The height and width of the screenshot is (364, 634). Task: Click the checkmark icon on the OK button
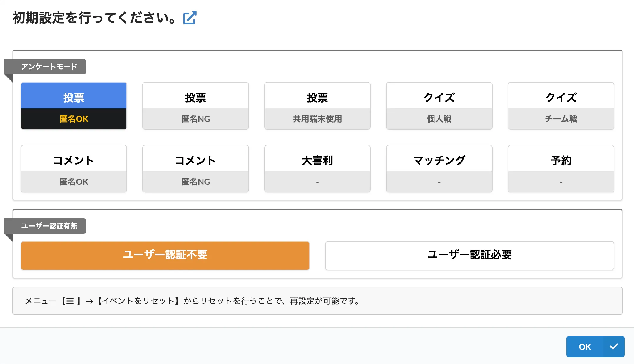click(614, 347)
